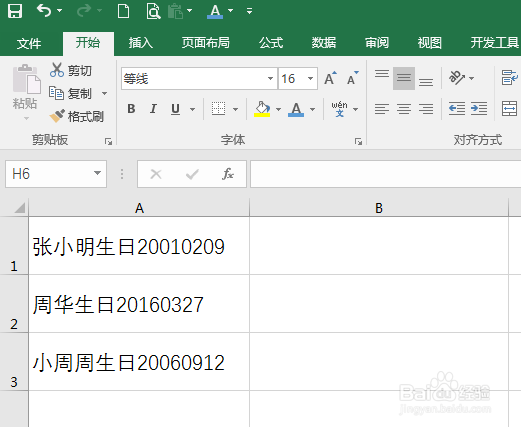Open the Undo history dropdown arrow
521x427 pixels.
[x=60, y=11]
